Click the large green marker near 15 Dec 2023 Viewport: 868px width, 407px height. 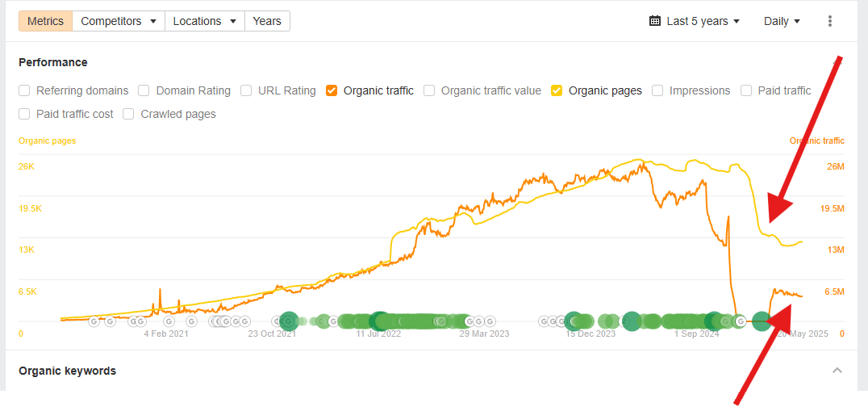574,321
